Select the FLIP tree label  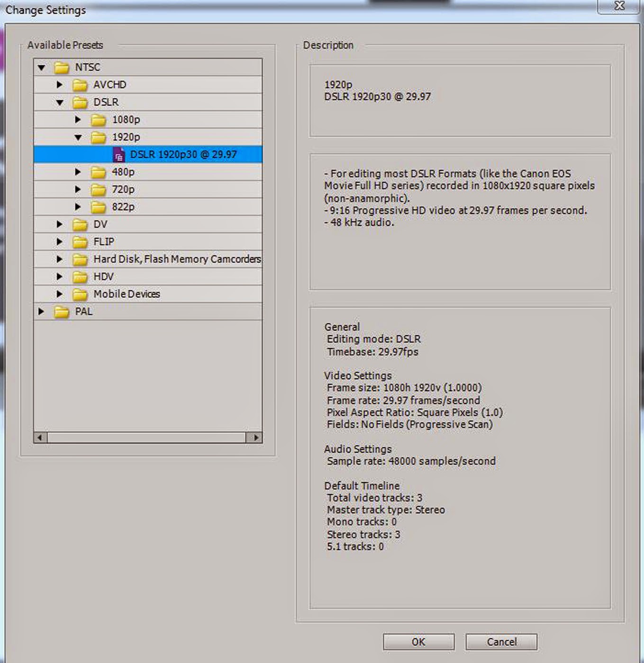[104, 242]
